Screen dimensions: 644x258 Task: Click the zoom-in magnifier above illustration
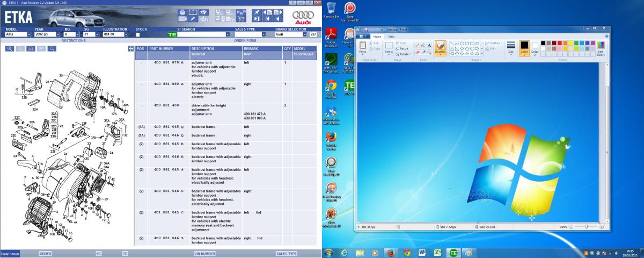coord(10,48)
